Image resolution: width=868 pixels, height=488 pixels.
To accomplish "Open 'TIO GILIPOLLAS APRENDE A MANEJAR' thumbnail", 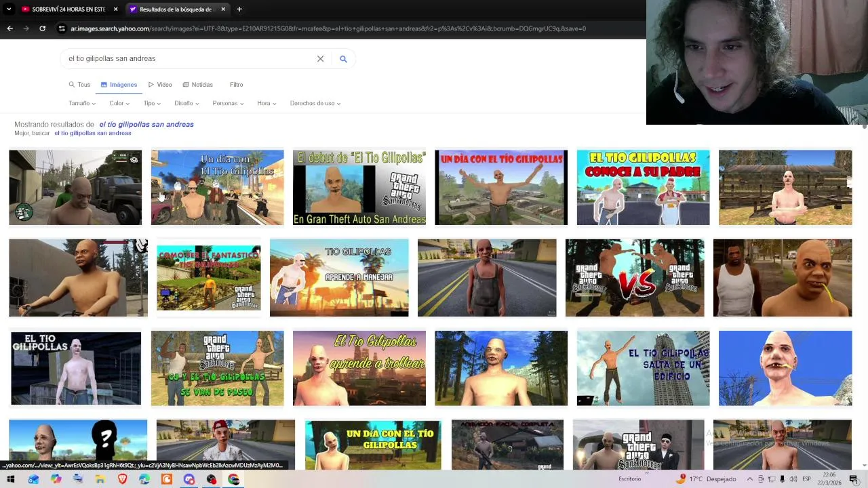I will point(339,278).
